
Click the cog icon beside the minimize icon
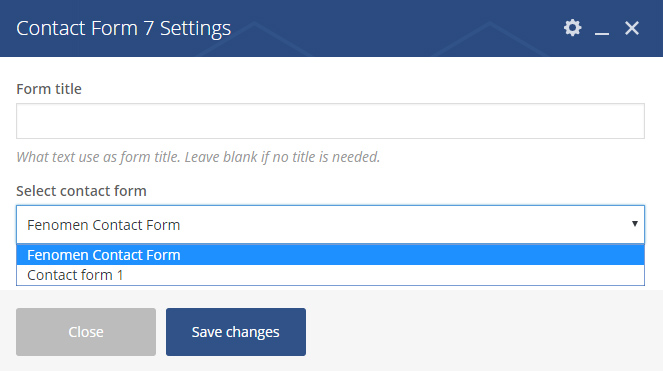pos(573,28)
